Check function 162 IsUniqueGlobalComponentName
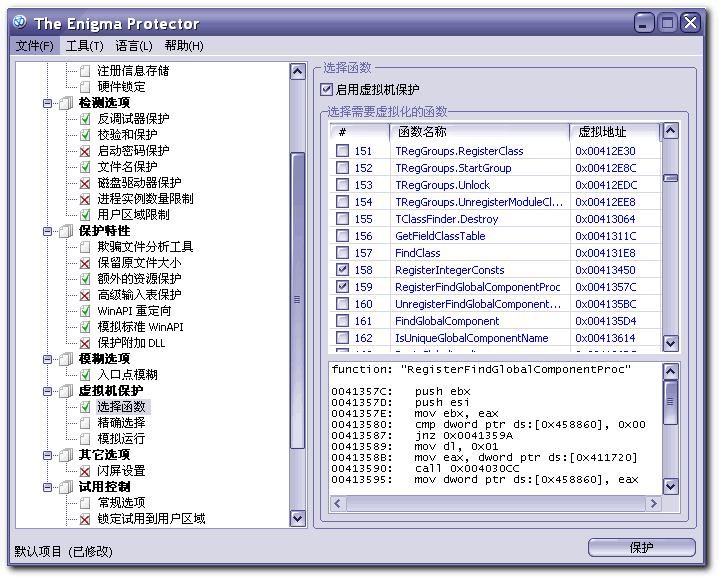The width and height of the screenshot is (719, 579). (x=342, y=337)
